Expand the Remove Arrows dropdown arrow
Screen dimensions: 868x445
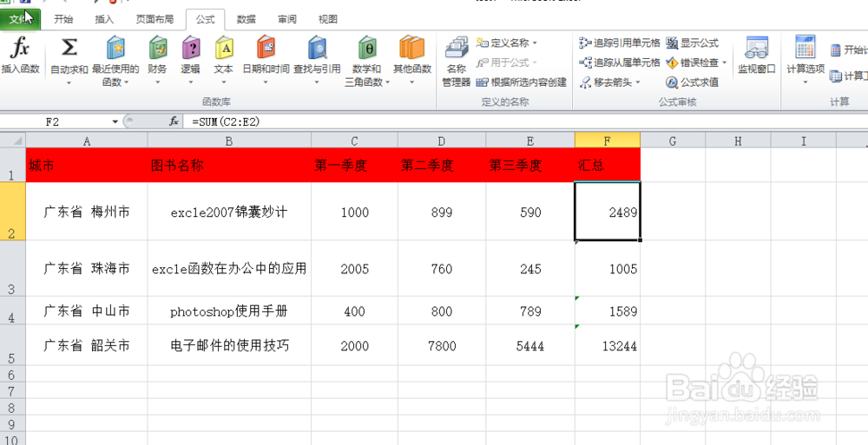click(x=637, y=82)
